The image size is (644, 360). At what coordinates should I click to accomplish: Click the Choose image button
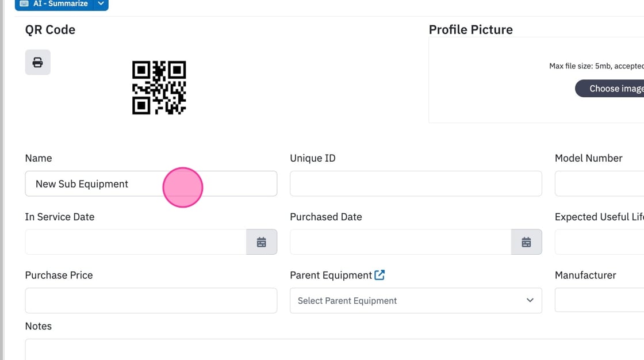pyautogui.click(x=609, y=89)
